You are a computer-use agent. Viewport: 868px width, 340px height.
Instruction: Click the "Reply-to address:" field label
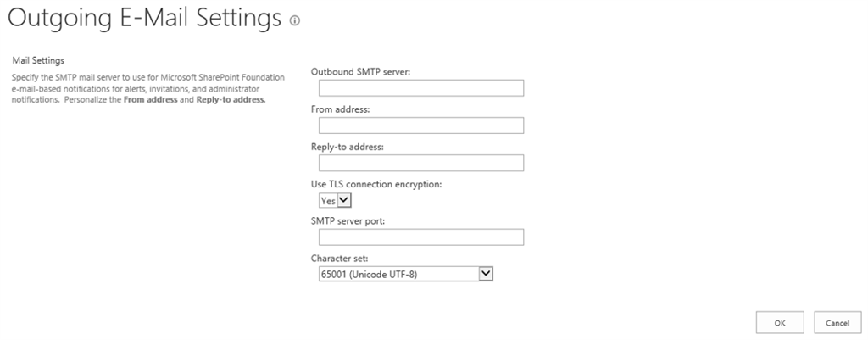pyautogui.click(x=348, y=147)
